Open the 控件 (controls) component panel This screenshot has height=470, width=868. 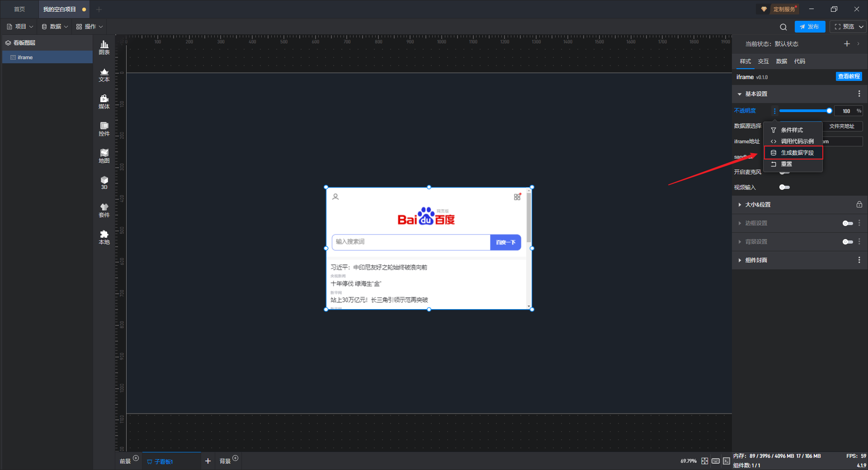104,129
